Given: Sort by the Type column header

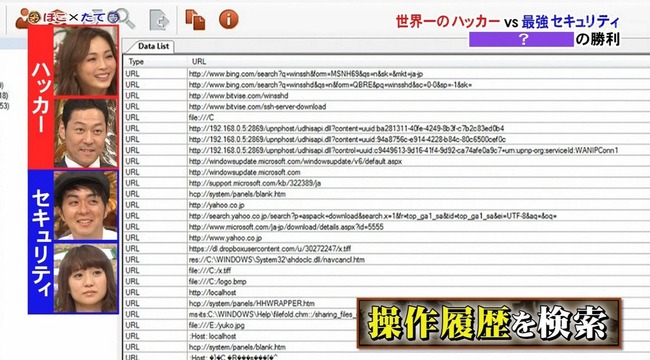Looking at the screenshot, I should (x=155, y=61).
